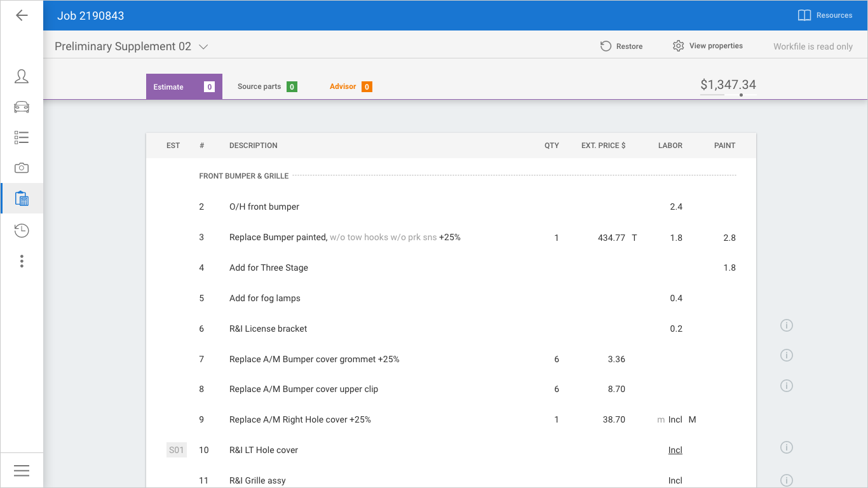Open the customer profile sidebar icon

pyautogui.click(x=22, y=77)
